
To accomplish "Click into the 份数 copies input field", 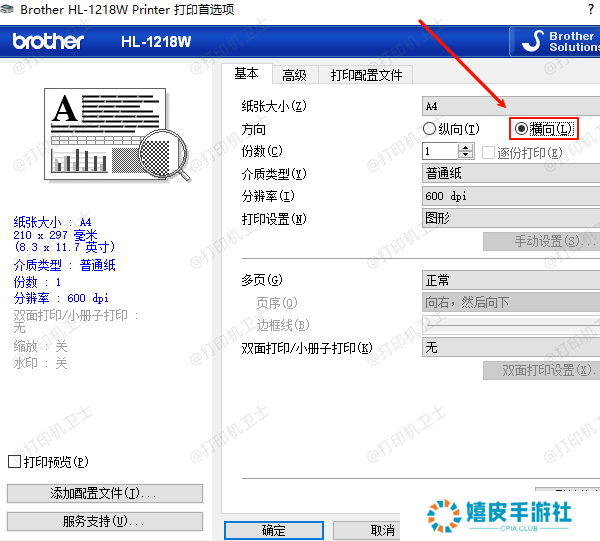I will [439, 151].
